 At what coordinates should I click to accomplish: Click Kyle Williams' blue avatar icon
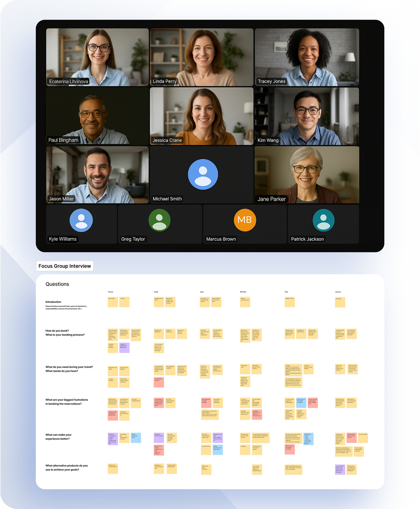tap(81, 220)
